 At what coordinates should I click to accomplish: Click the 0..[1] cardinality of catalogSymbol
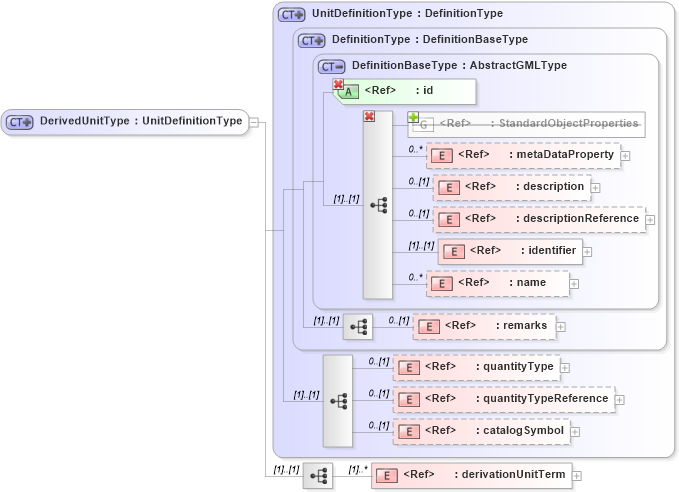[x=378, y=426]
